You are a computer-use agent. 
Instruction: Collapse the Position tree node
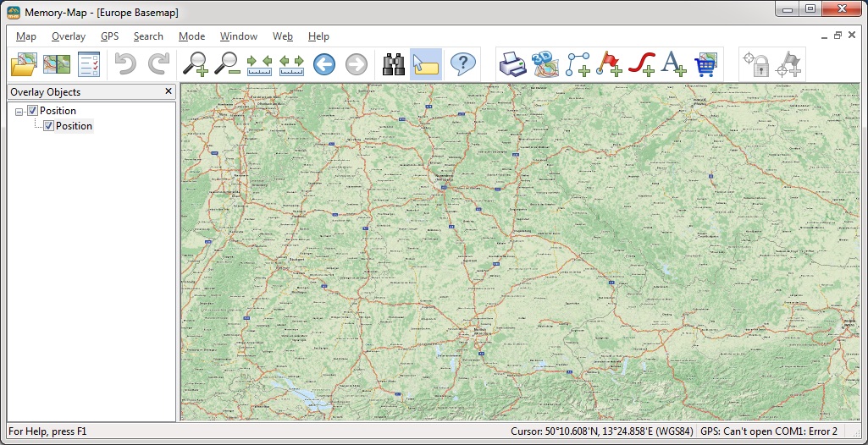(x=19, y=111)
